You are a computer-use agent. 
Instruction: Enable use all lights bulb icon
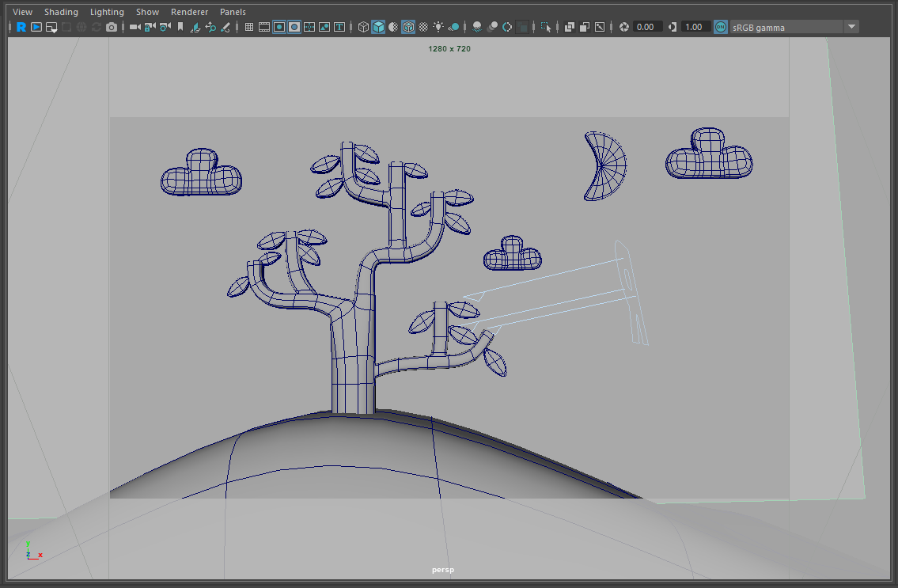(x=438, y=27)
